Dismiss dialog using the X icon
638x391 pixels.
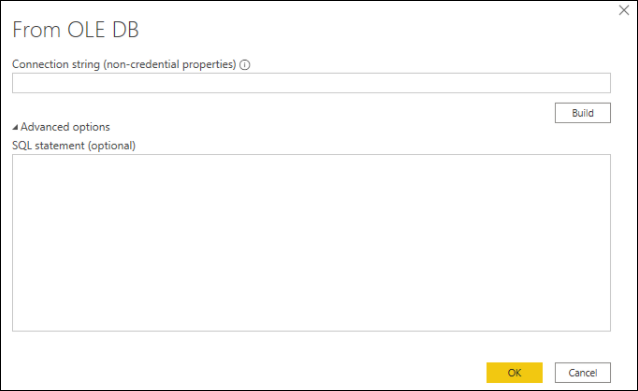pyautogui.click(x=624, y=10)
